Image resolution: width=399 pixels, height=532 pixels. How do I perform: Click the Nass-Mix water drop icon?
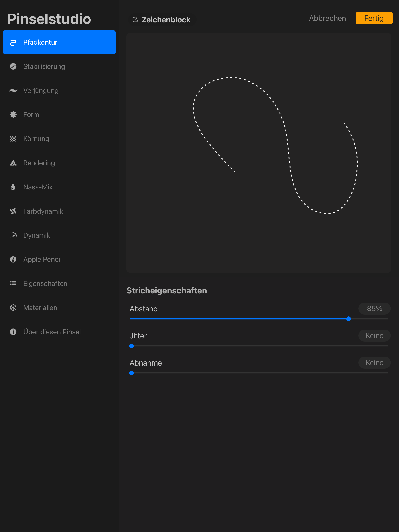[x=13, y=187]
